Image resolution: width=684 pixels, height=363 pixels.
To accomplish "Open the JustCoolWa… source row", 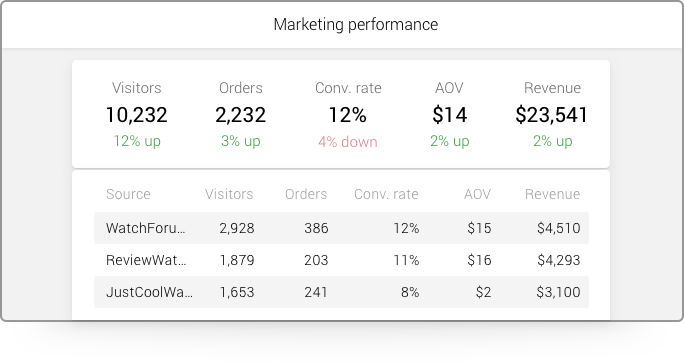I will click(x=341, y=292).
